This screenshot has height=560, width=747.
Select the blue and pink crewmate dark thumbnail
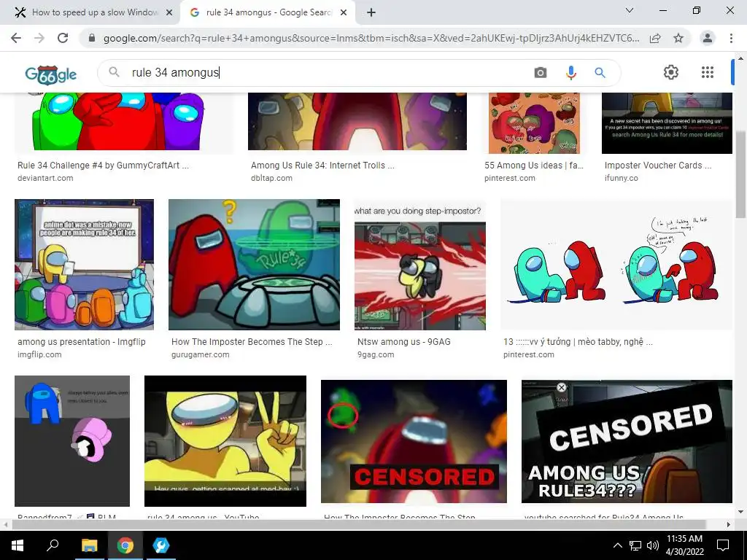coord(72,441)
